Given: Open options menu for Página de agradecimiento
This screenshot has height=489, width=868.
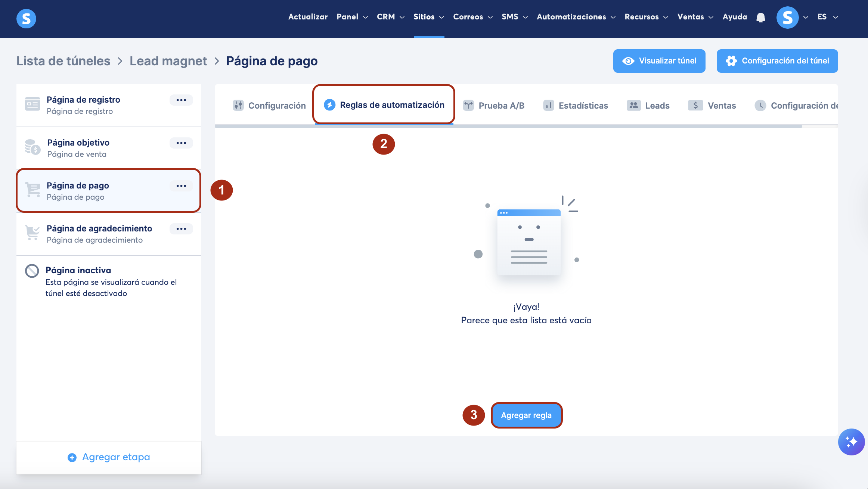Looking at the screenshot, I should click(181, 229).
